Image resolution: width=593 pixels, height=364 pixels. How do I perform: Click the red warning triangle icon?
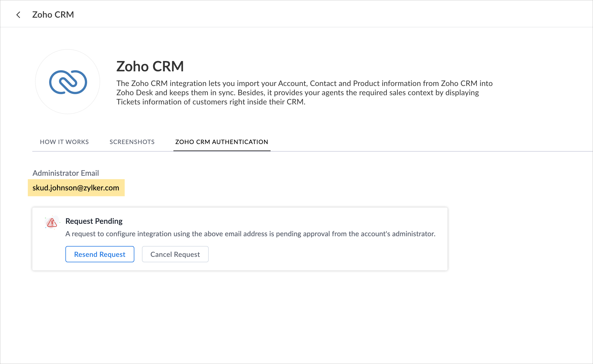(52, 223)
